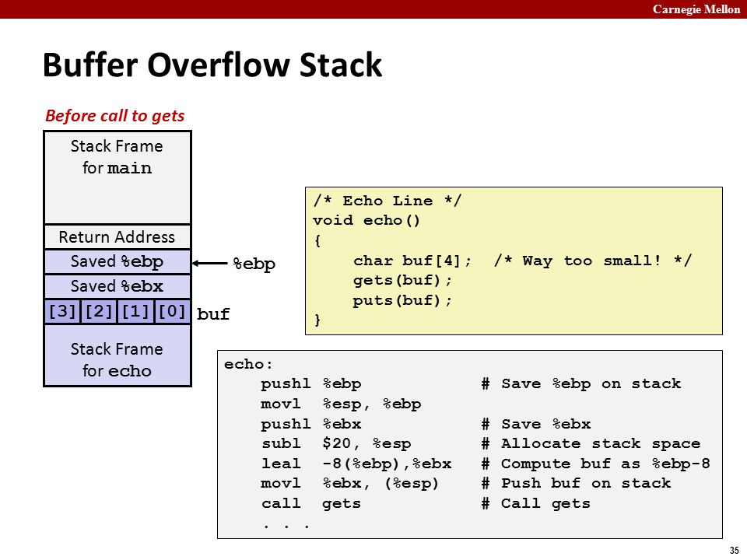This screenshot has width=747, height=560.
Task: Click the 'puts(buf);' code line
Action: pos(402,300)
